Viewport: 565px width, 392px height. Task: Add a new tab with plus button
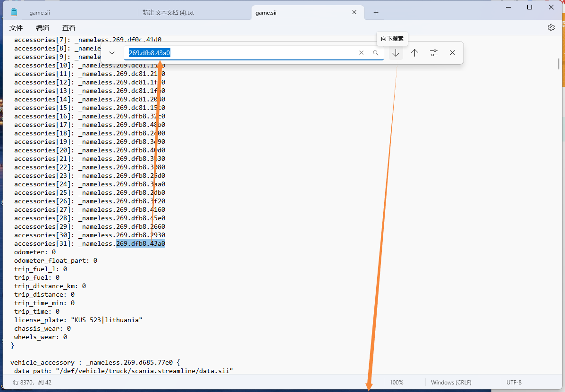pyautogui.click(x=376, y=13)
